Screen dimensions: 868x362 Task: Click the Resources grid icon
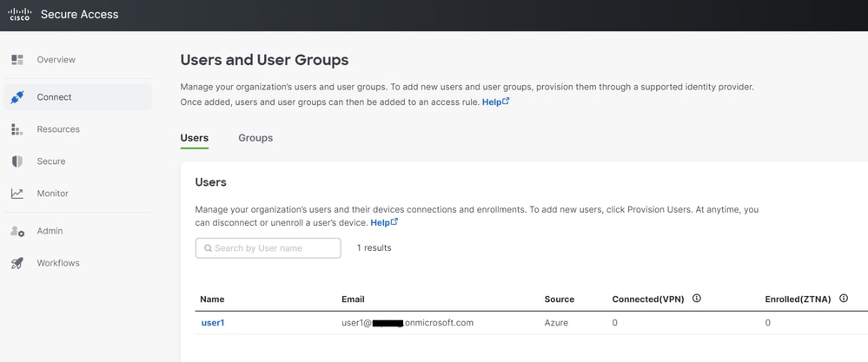pyautogui.click(x=17, y=129)
